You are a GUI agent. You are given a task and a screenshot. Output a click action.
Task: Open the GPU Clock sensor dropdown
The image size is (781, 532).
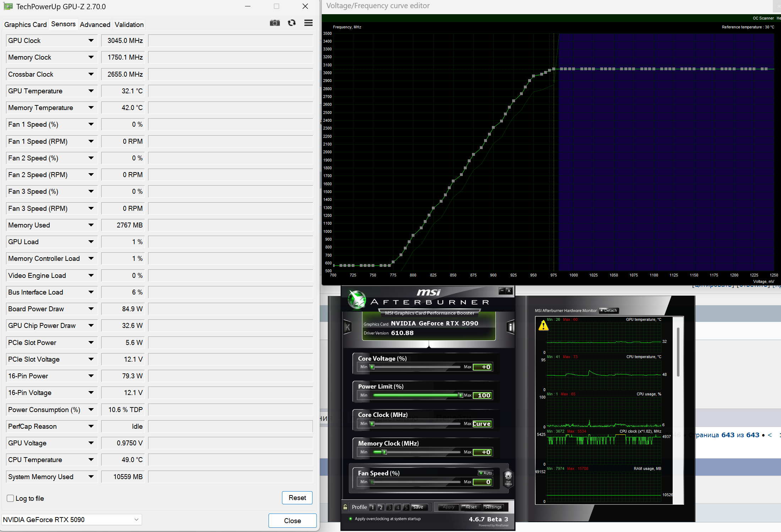tap(91, 40)
